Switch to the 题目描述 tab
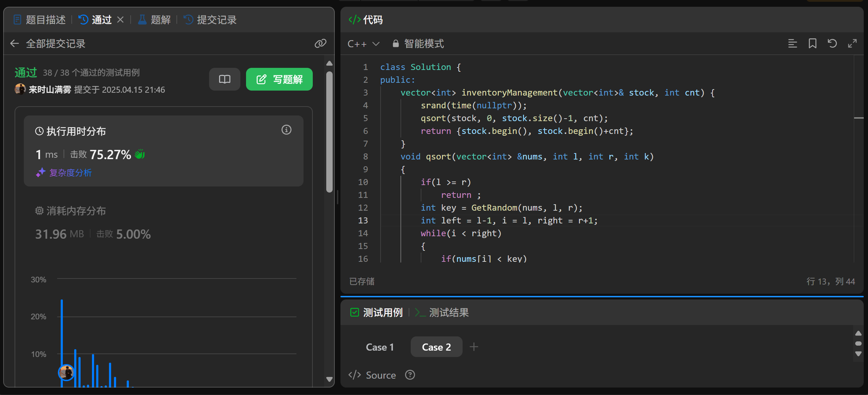The width and height of the screenshot is (868, 395). click(x=39, y=20)
